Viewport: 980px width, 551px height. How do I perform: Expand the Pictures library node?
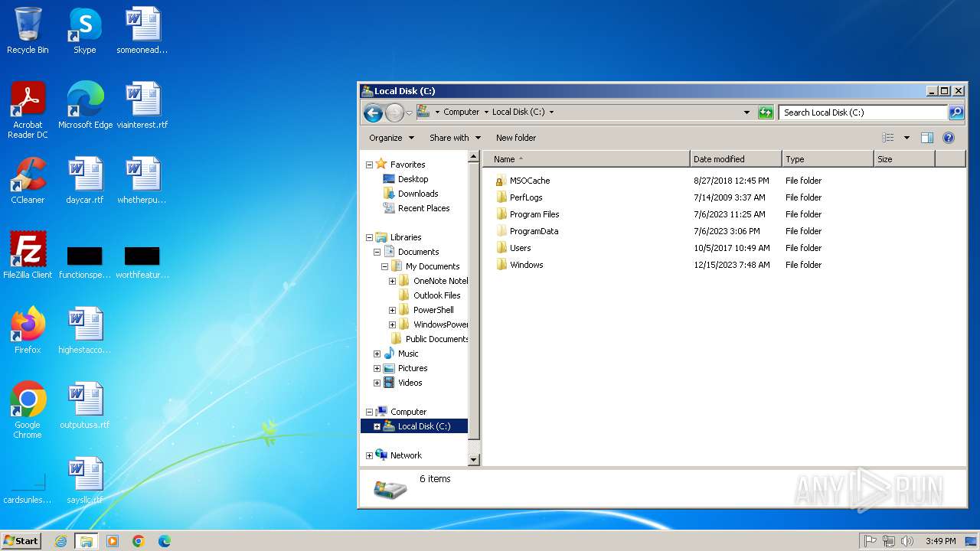[x=377, y=368]
